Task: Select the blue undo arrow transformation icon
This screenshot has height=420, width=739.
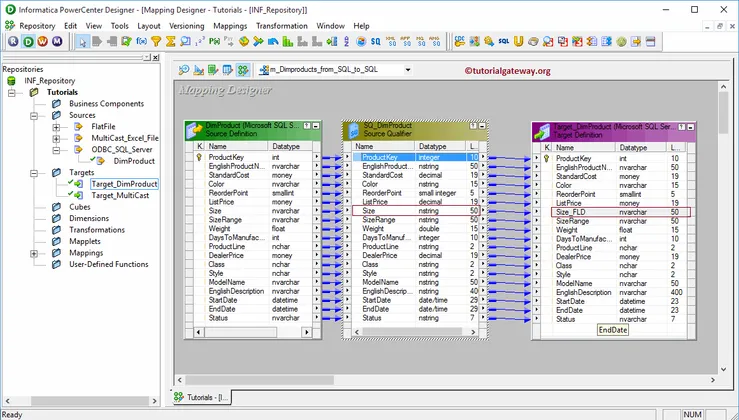Action: [273, 41]
